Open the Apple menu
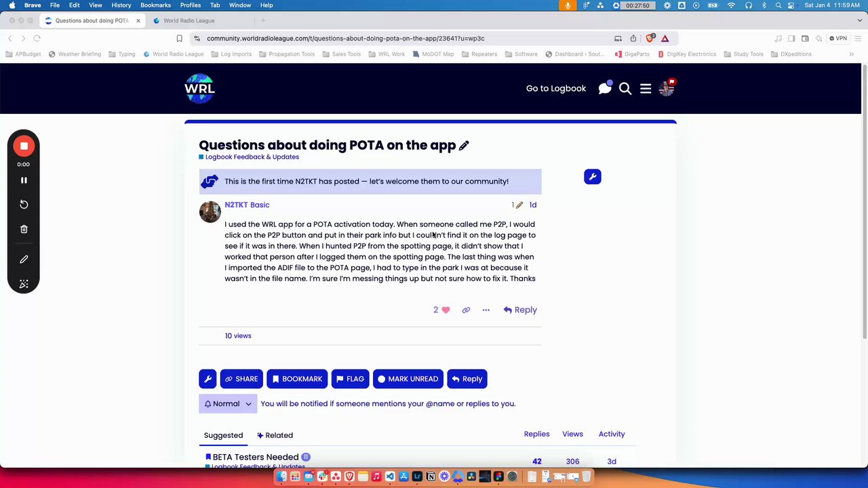The image size is (868, 488). point(12,5)
